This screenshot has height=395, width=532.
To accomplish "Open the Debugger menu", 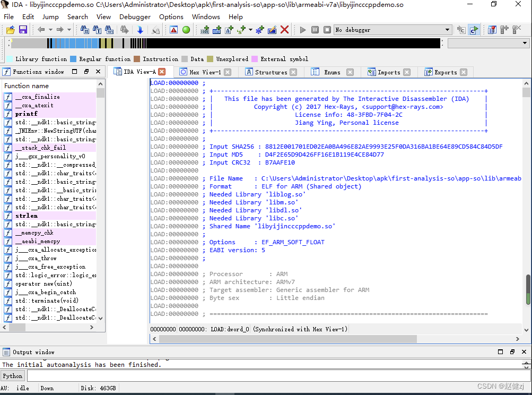I will click(x=135, y=16).
